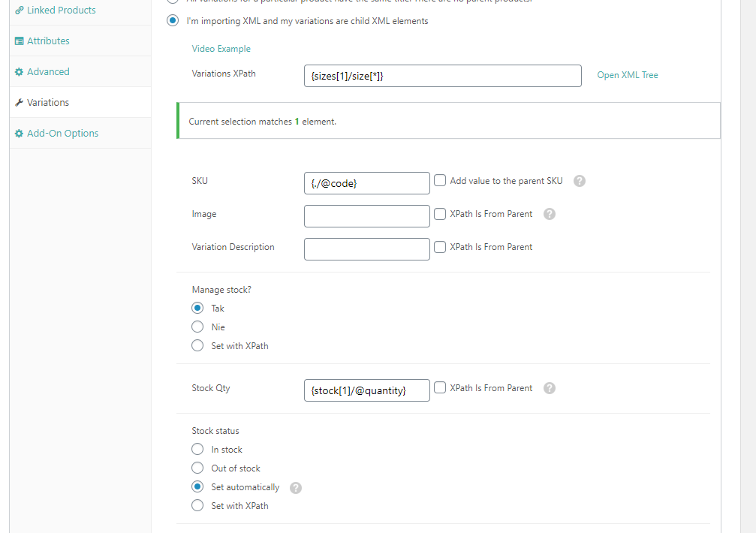Open the Advanced settings tab

click(48, 72)
